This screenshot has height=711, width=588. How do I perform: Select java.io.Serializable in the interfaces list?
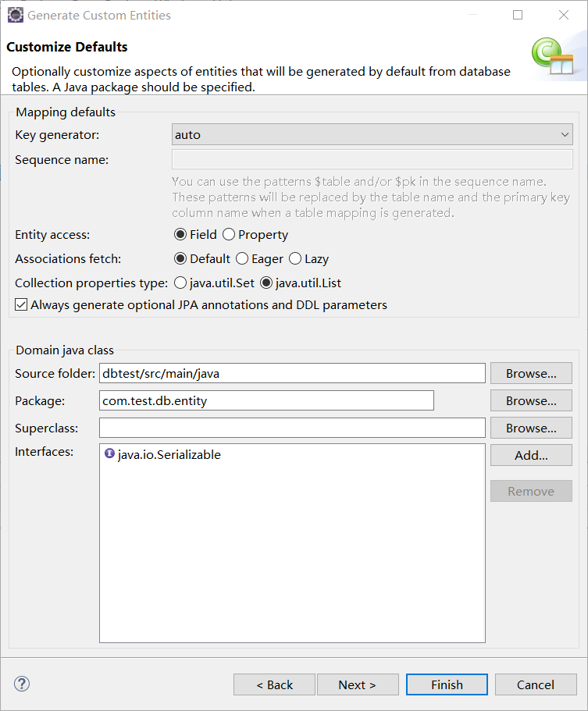[x=169, y=455]
